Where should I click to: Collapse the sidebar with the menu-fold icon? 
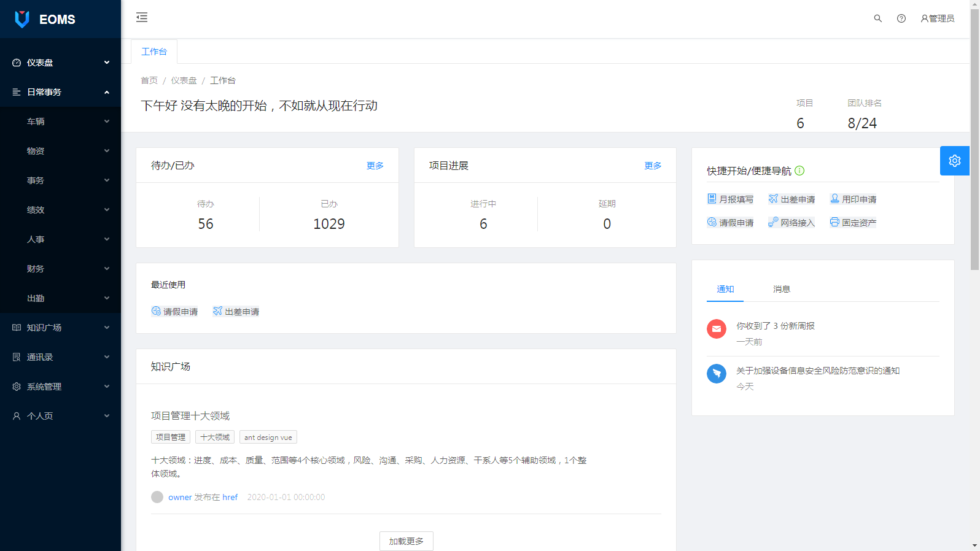click(142, 18)
